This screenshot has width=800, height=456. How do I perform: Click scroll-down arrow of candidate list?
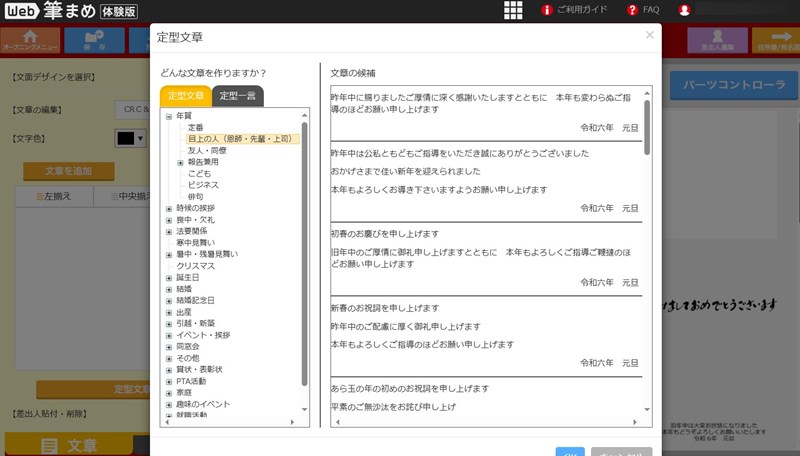[647, 410]
